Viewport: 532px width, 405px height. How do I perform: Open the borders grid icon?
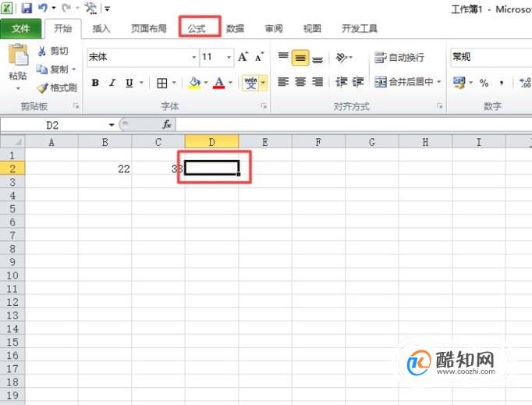coord(161,83)
